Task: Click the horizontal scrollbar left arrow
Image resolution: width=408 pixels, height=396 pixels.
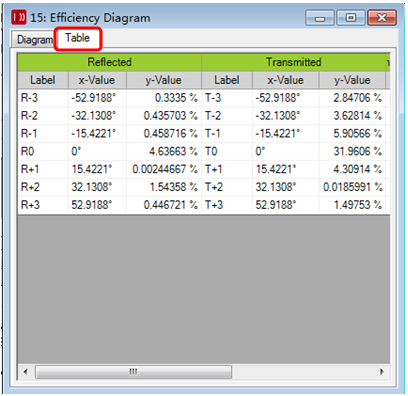Action: pyautogui.click(x=26, y=371)
